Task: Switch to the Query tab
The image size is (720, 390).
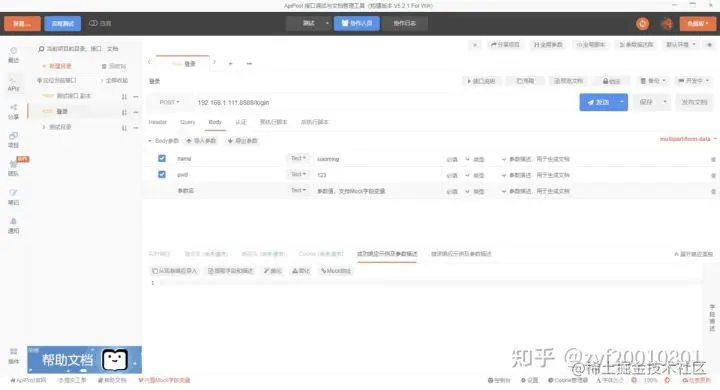Action: 188,122
